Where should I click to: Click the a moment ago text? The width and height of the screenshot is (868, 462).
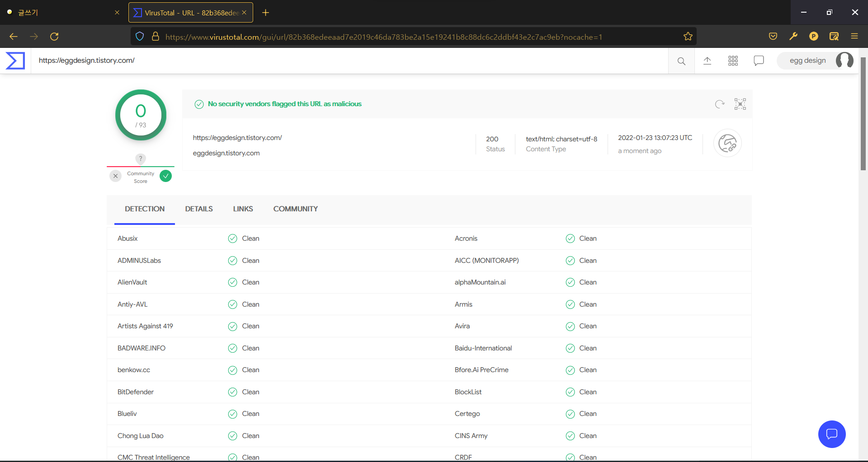tap(640, 151)
